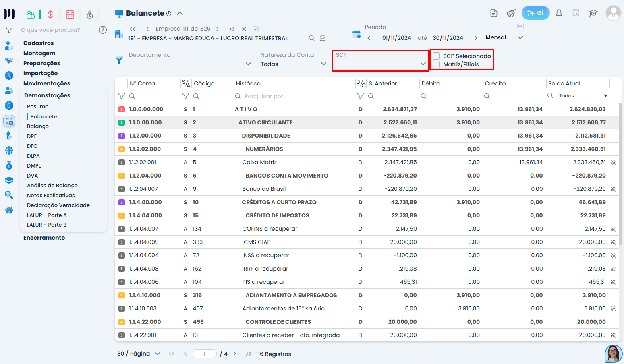Open the DRE report in sidebar

coord(32,136)
